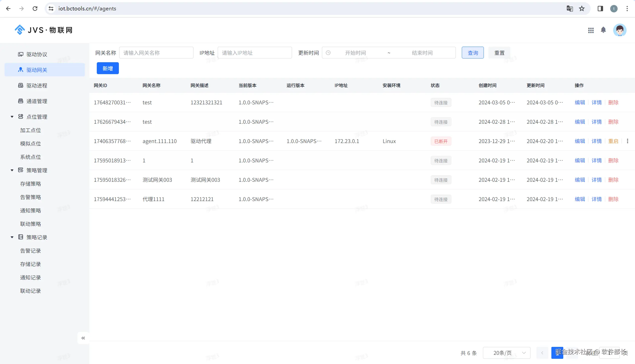Collapse sidebar with double-chevron icon
635x364 pixels.
83,338
